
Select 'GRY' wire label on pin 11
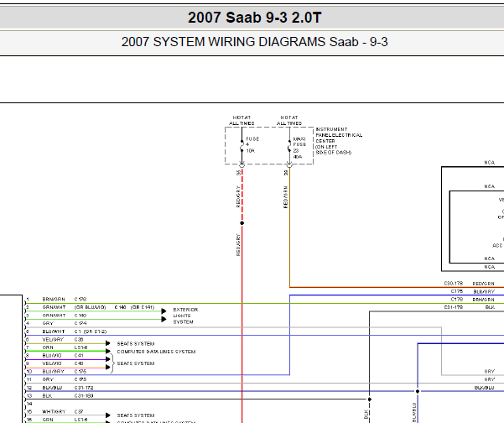point(48,379)
